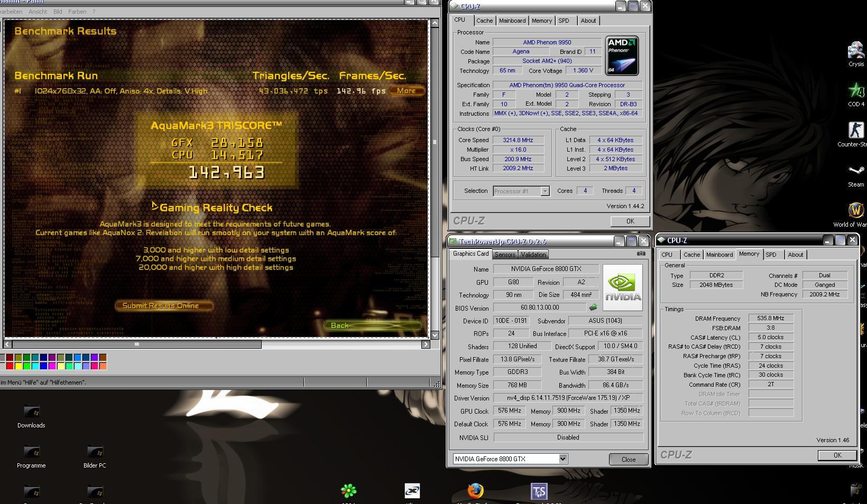This screenshot has width=867, height=504.
Task: Click Paint's vertical scrollbar up arrow
Action: coord(435,23)
